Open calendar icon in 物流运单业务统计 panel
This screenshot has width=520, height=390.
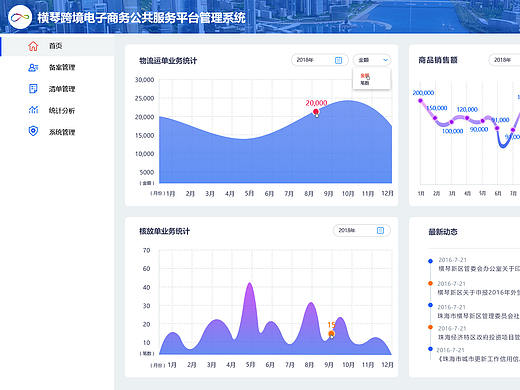(x=338, y=60)
